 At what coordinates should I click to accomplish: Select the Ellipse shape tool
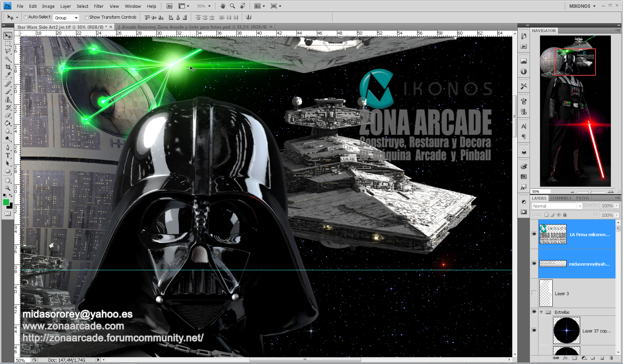coord(7,171)
